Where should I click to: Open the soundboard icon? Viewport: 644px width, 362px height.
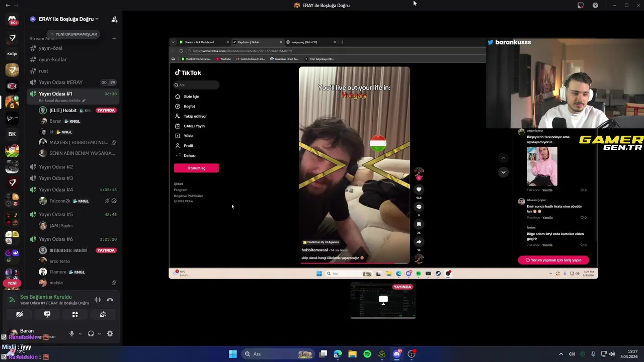(103, 314)
